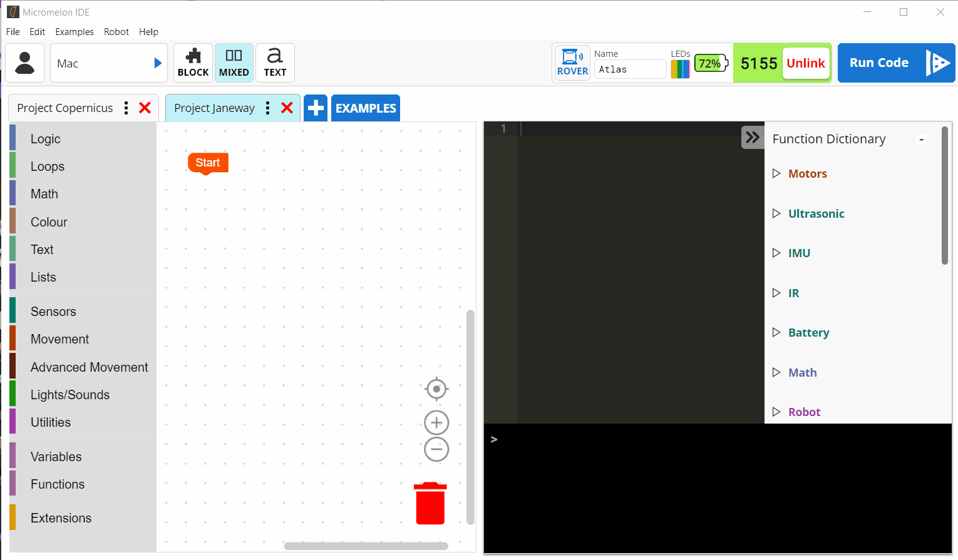Open the Examples menu
The width and height of the screenshot is (958, 560).
point(75,32)
